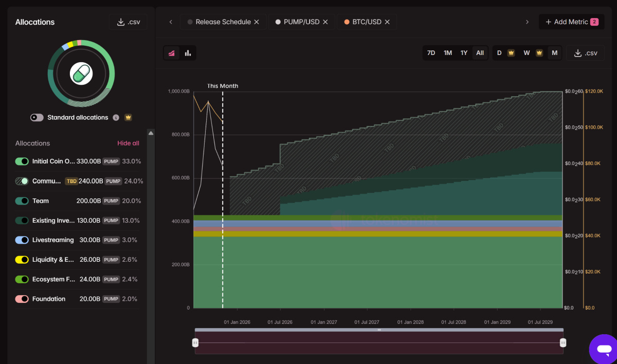
Task: Open the chat support bubble
Action: coord(604,349)
